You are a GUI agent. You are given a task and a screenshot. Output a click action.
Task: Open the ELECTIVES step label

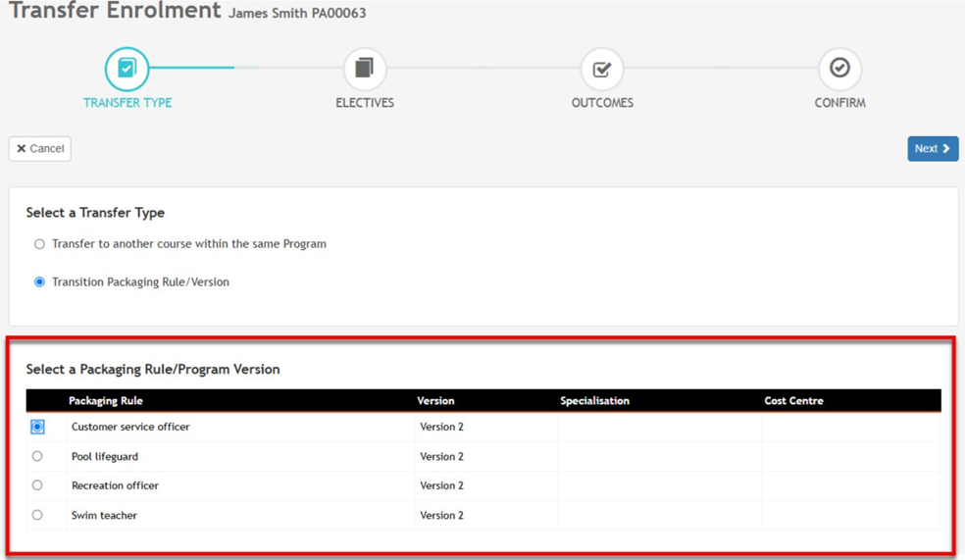coord(365,103)
